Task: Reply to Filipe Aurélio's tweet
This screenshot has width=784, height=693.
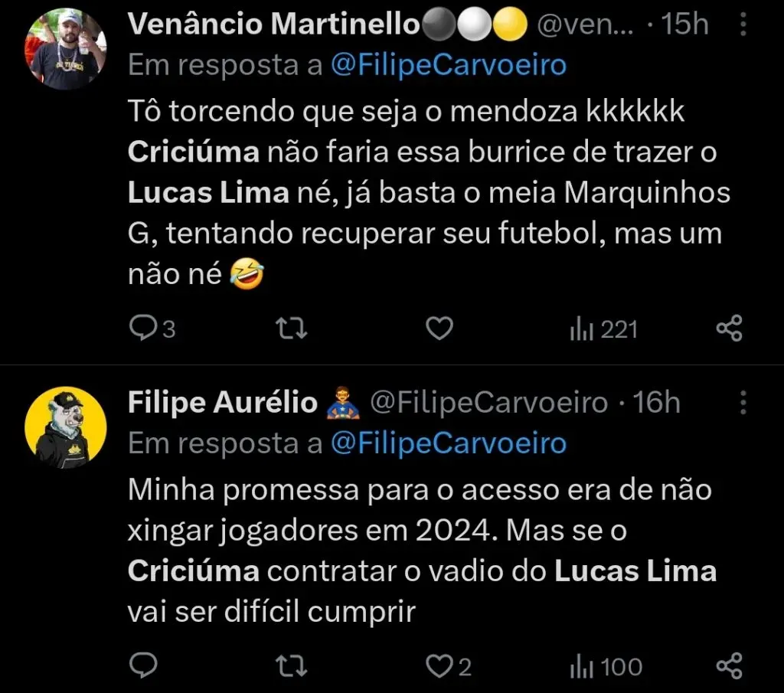Action: [142, 666]
